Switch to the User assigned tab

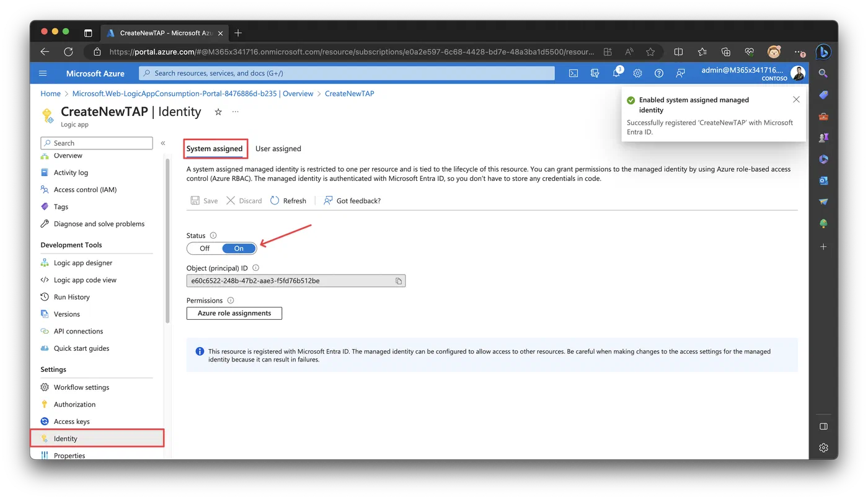click(x=278, y=149)
